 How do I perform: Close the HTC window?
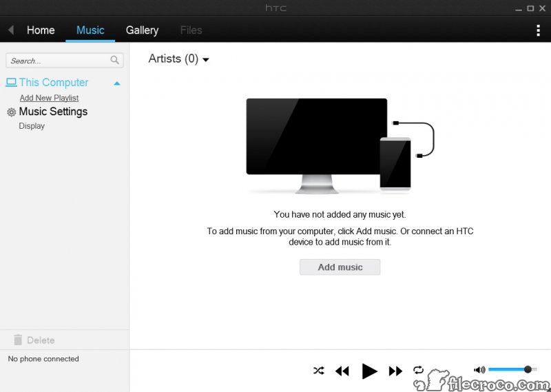[542, 8]
